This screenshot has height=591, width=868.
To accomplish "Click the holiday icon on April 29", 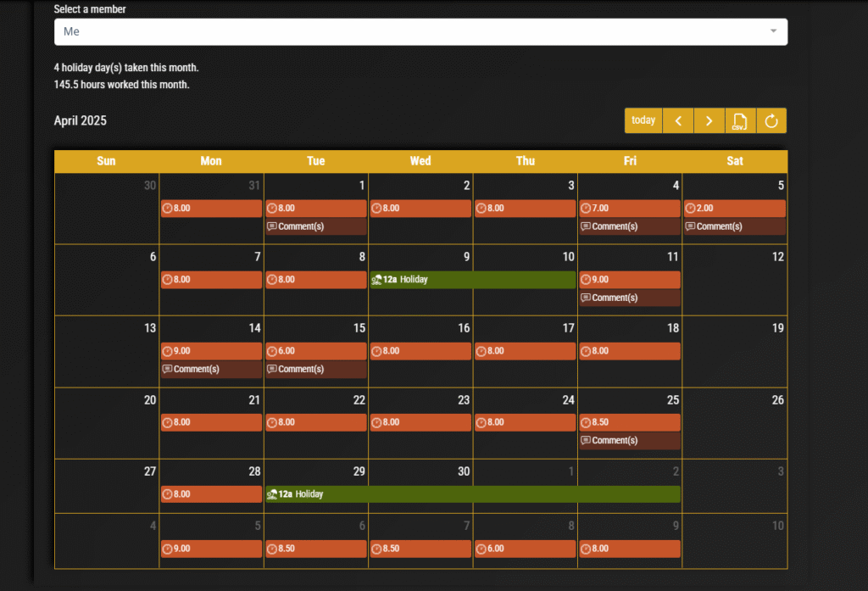I will pos(271,493).
